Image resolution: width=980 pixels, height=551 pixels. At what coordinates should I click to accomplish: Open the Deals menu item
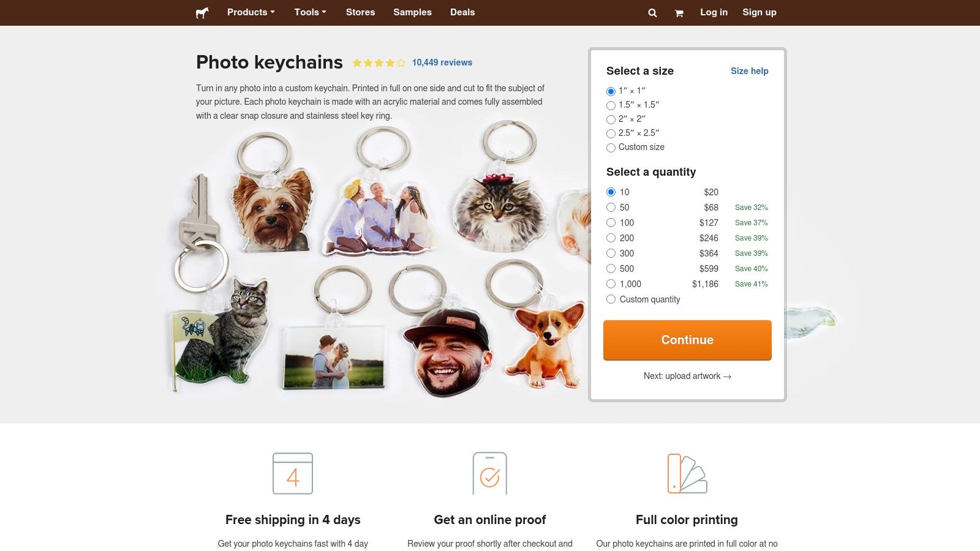pos(462,12)
